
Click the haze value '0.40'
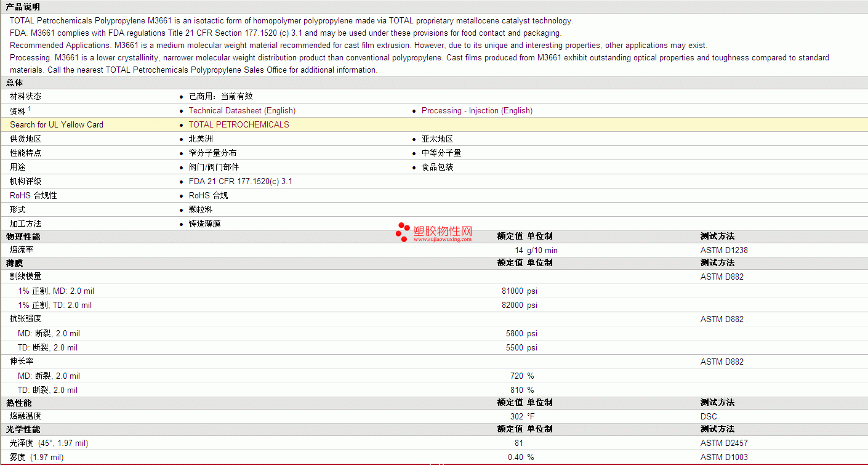[515, 457]
